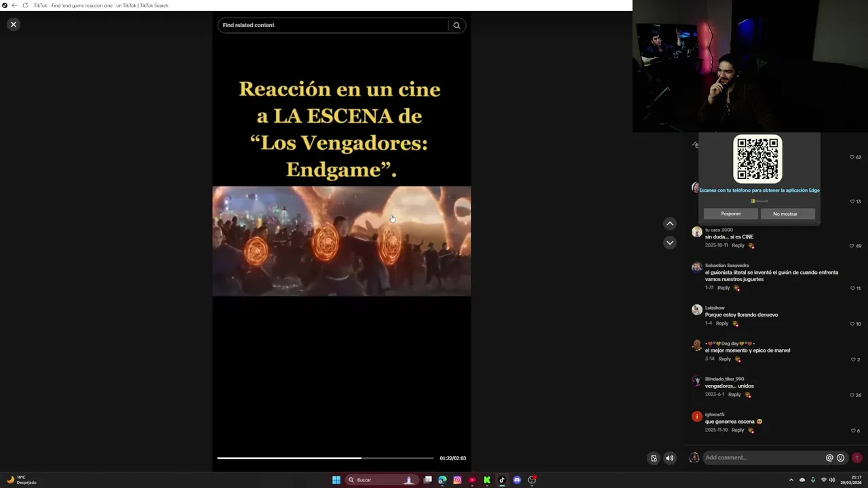This screenshot has width=868, height=488.
Task: Post comment with the red arrow button
Action: pyautogui.click(x=857, y=457)
